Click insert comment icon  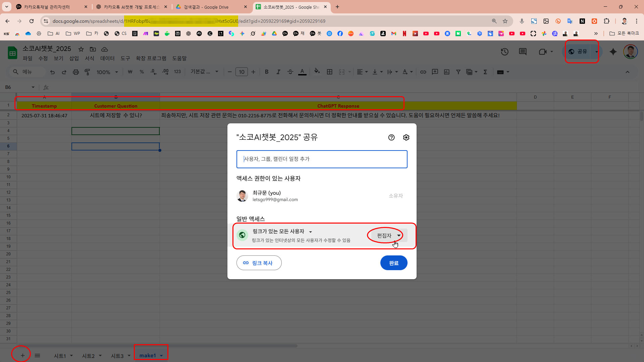pyautogui.click(x=435, y=72)
